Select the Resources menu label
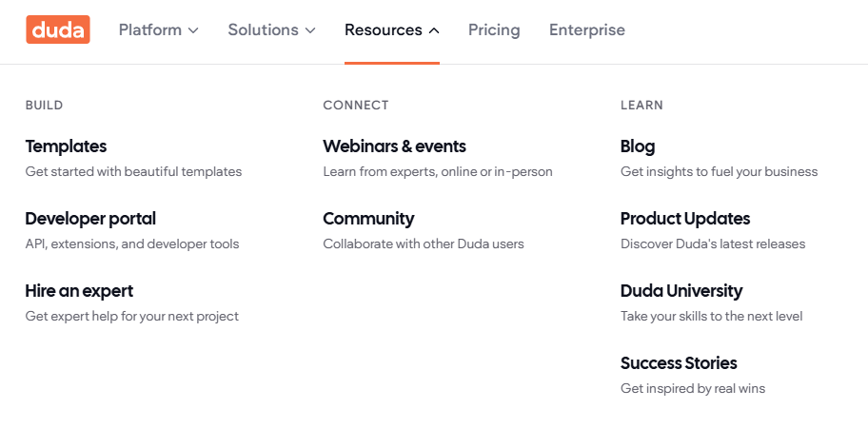Viewport: 868px width, 448px height. 384,29
